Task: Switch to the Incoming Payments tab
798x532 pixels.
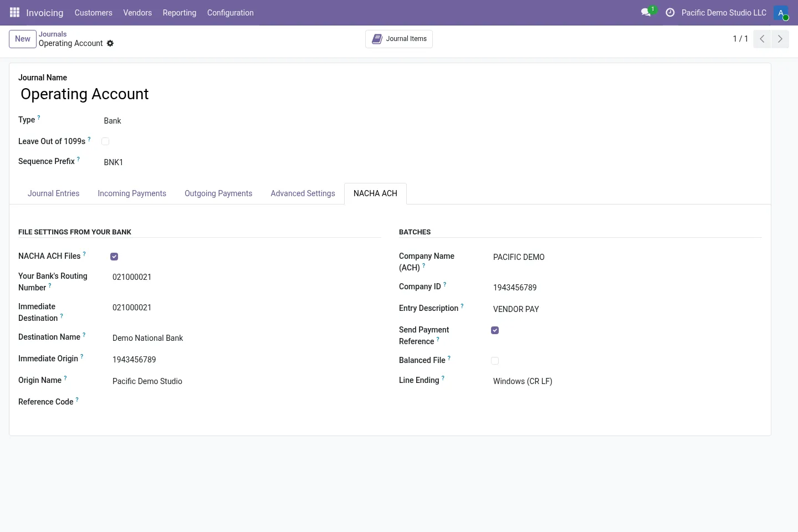Action: pyautogui.click(x=132, y=193)
